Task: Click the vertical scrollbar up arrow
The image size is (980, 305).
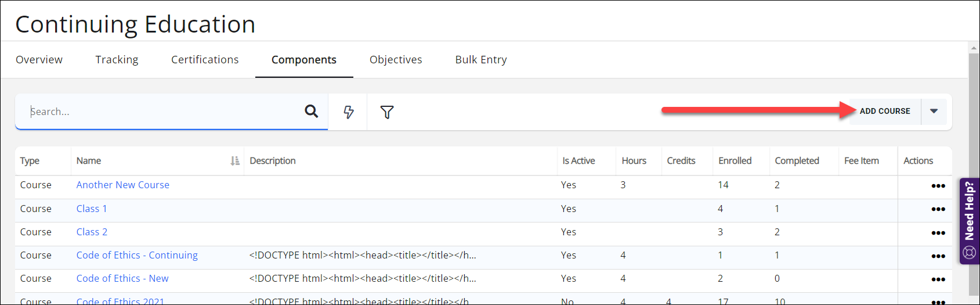Action: (x=974, y=48)
